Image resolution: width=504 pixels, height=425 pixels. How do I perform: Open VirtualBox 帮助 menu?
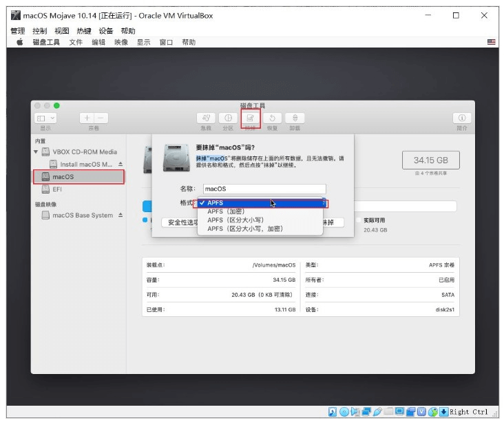coord(128,31)
